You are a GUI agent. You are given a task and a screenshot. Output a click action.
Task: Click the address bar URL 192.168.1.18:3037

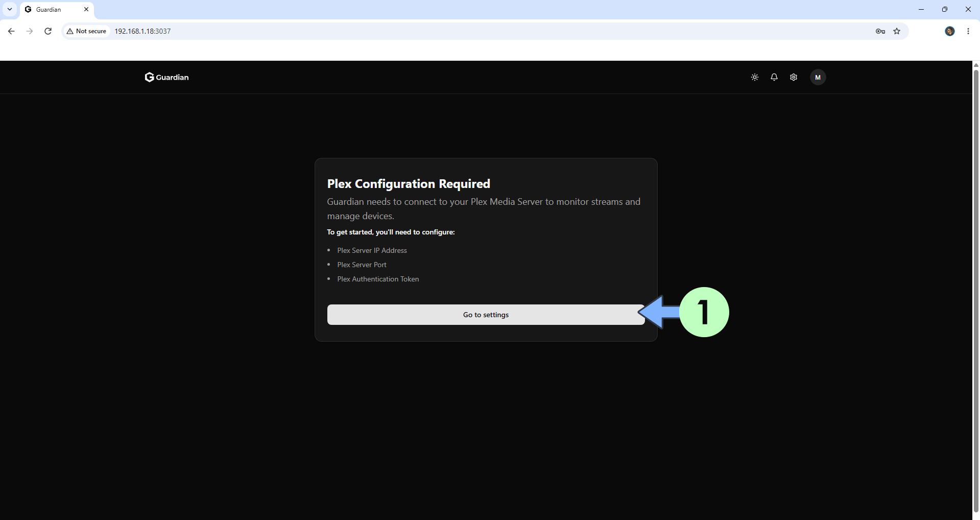[142, 31]
